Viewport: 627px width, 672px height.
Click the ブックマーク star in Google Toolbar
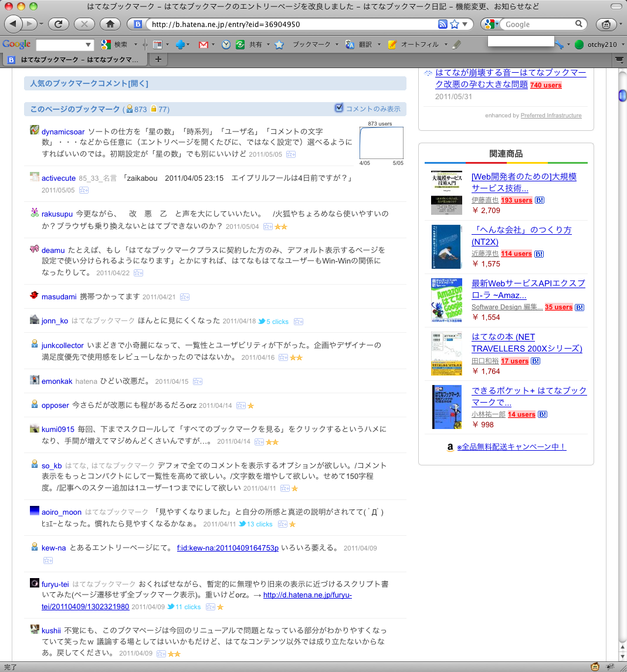(x=279, y=45)
